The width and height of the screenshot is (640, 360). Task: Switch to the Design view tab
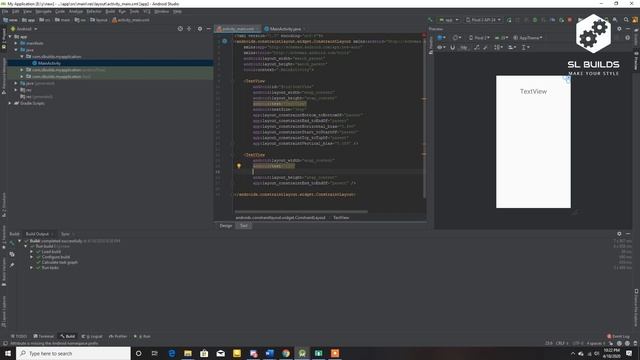tap(226, 226)
